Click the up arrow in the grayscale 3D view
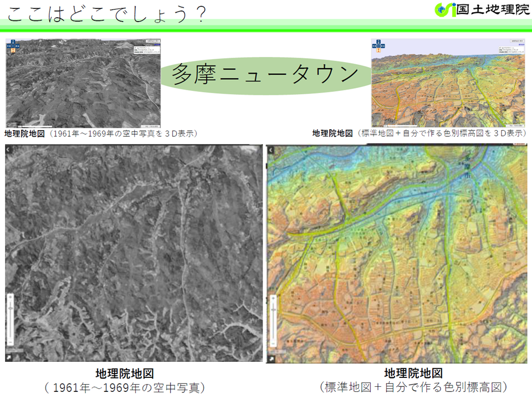 [13, 42]
